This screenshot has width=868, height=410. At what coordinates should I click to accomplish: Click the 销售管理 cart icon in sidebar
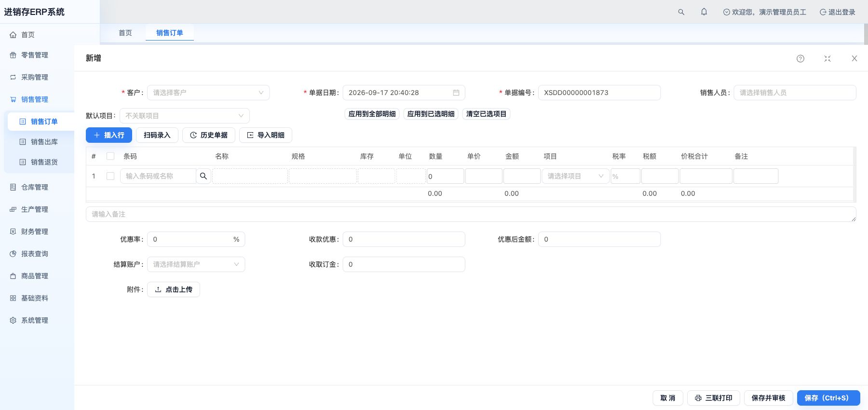click(x=13, y=99)
